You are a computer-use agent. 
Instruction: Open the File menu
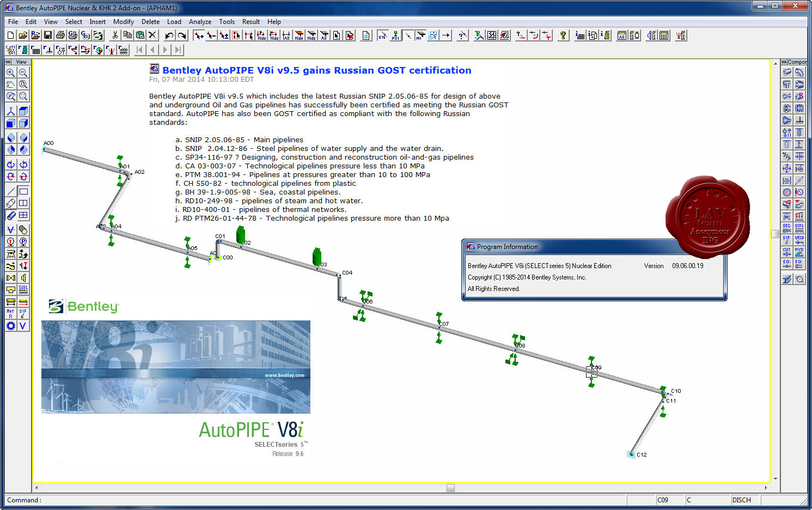coord(13,22)
